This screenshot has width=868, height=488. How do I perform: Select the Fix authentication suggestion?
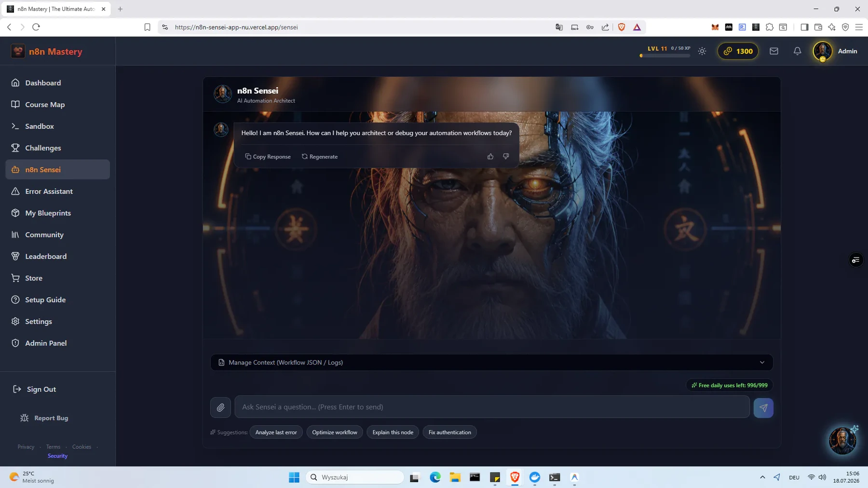tap(450, 433)
